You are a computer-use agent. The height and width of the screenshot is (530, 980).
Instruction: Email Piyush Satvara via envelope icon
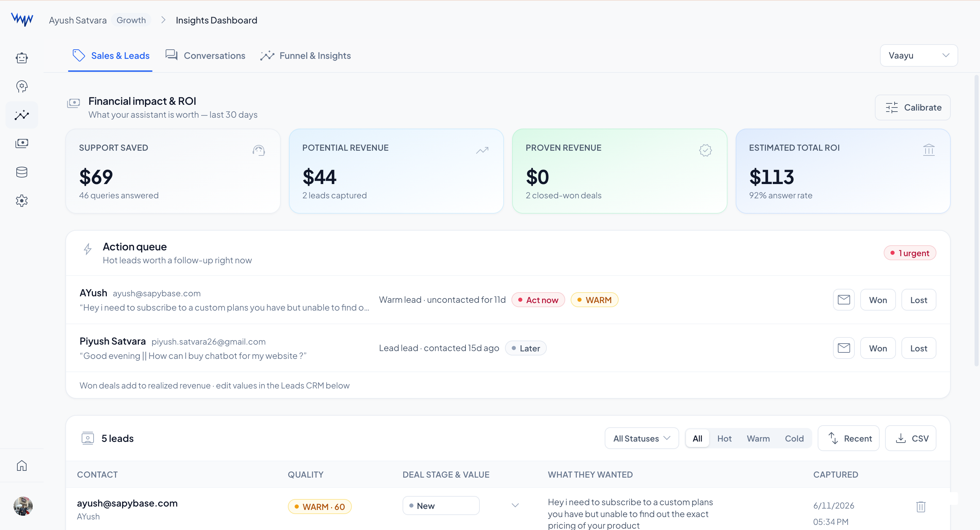click(844, 348)
